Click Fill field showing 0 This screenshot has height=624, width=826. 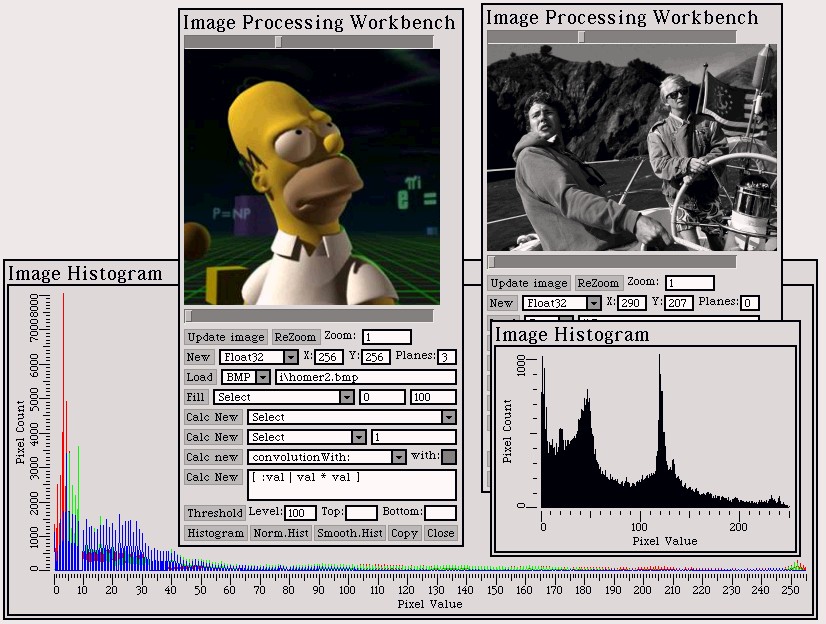[382, 397]
